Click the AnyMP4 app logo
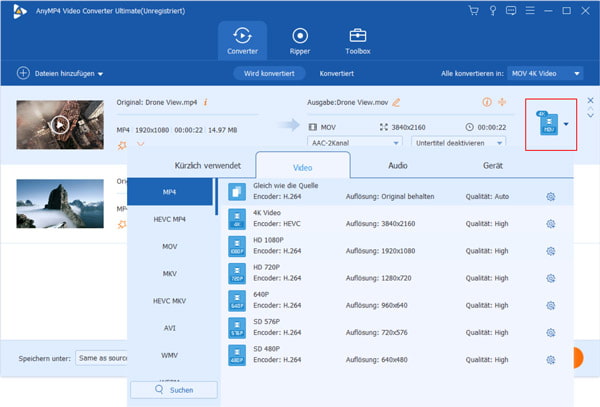 click(x=19, y=11)
